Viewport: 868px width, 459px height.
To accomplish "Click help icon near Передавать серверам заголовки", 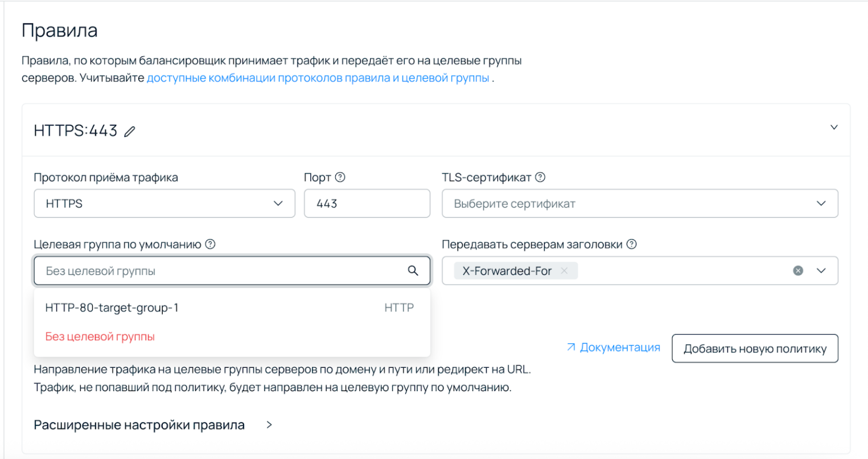I will point(631,244).
